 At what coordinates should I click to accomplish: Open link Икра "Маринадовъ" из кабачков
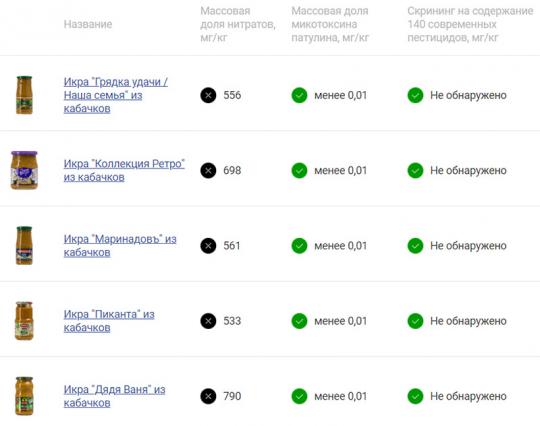120,246
